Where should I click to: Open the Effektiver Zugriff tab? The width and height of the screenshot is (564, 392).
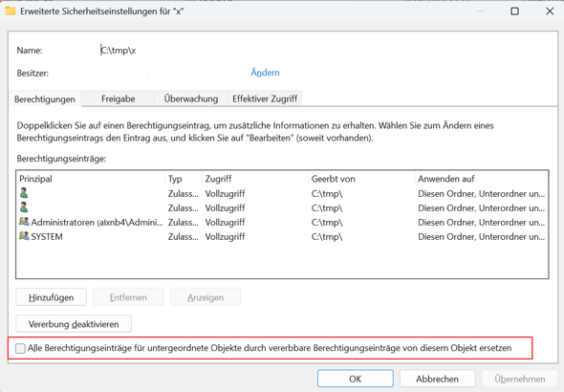(265, 98)
